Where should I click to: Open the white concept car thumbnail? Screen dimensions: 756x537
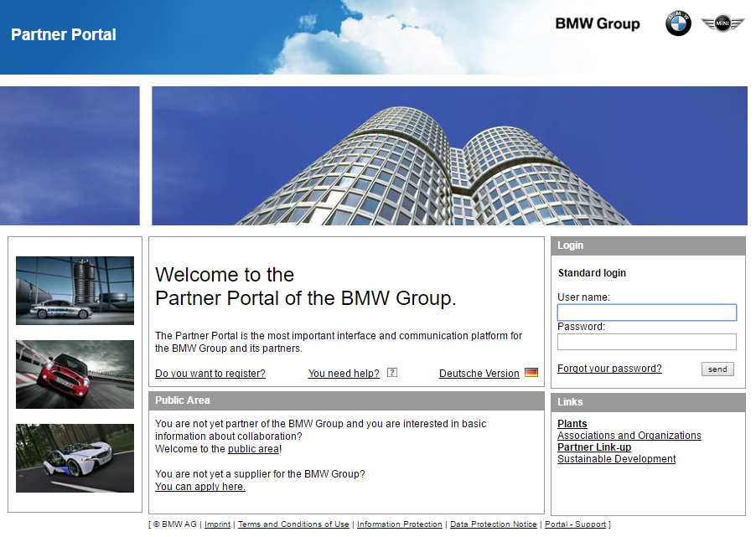[75, 458]
